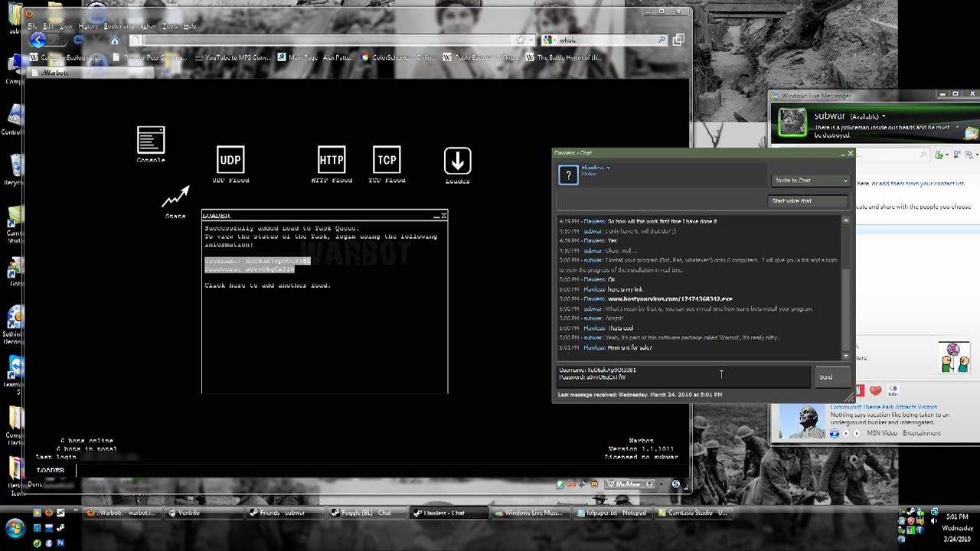Open the Windows Start orb
The image size is (980, 551).
click(x=15, y=528)
